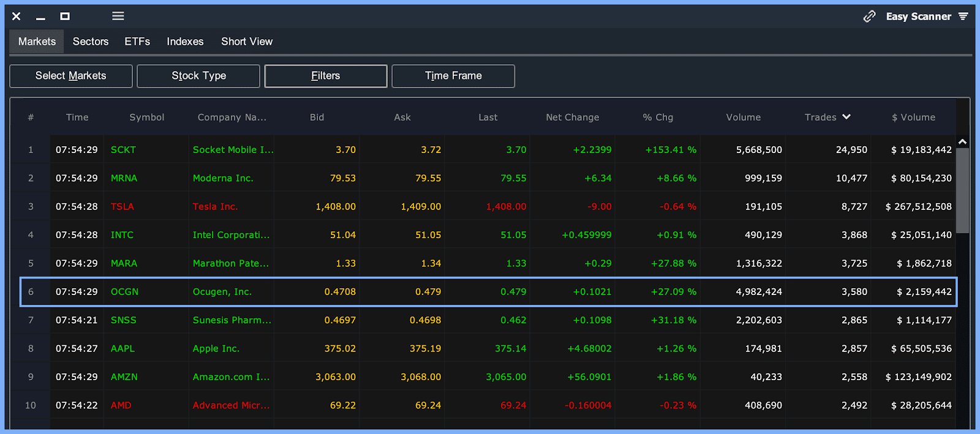Select the OCGN symbol
The height and width of the screenshot is (434, 980).
(x=124, y=291)
